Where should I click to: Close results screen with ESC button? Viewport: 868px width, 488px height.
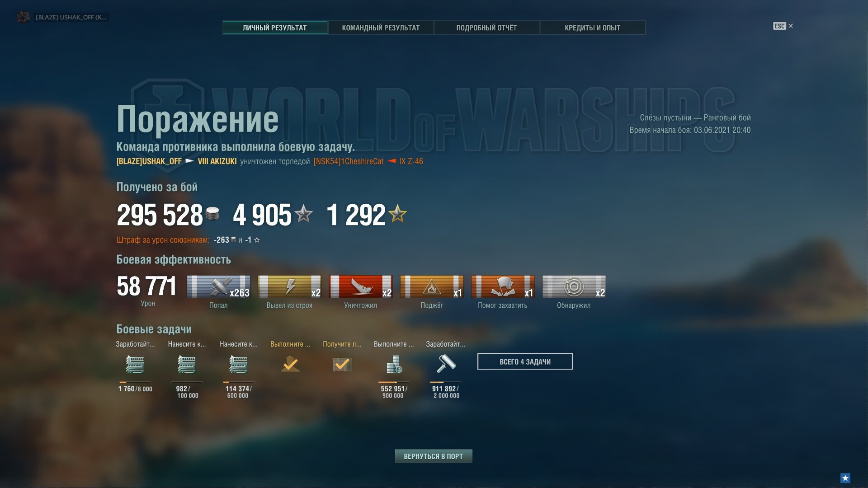click(783, 26)
